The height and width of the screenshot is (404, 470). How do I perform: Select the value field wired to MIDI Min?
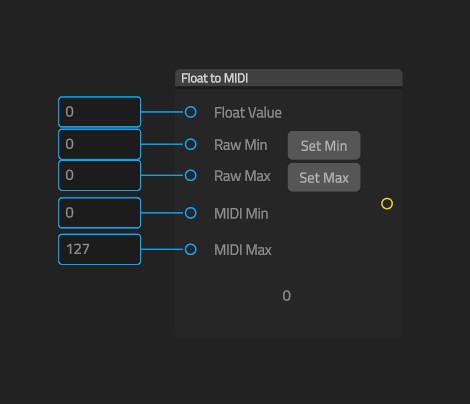pyautogui.click(x=100, y=213)
